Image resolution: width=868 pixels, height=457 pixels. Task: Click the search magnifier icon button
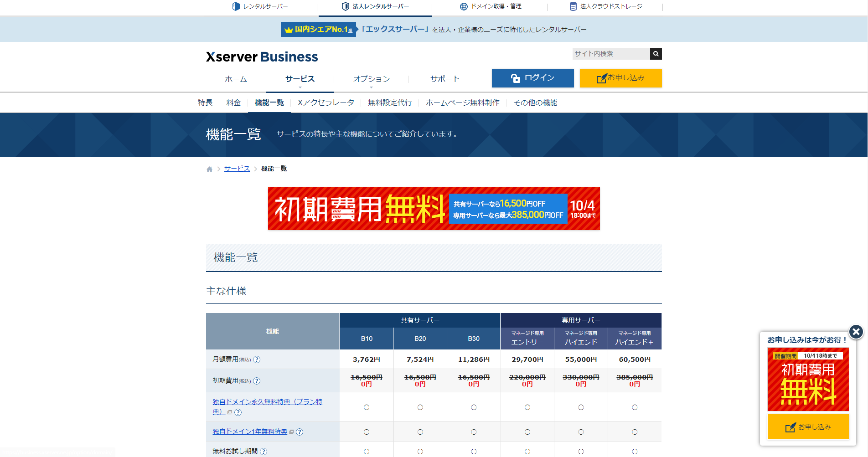point(656,54)
